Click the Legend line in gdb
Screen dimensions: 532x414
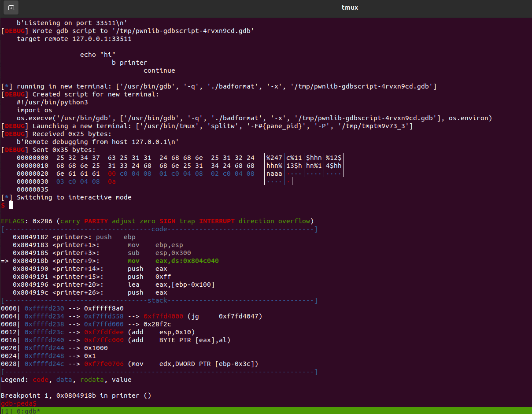[66, 380]
